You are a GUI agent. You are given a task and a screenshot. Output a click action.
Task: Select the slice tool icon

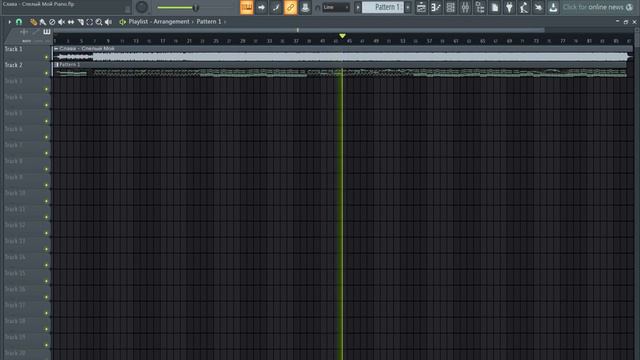(x=80, y=22)
